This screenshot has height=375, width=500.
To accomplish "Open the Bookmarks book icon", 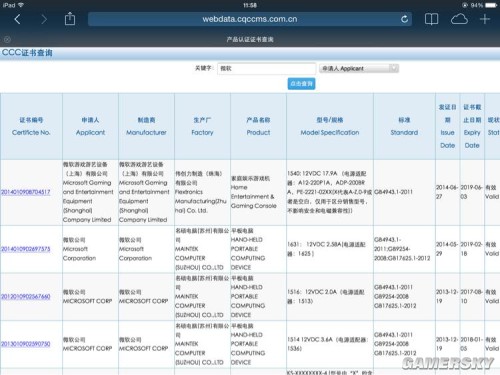I will click(x=431, y=19).
